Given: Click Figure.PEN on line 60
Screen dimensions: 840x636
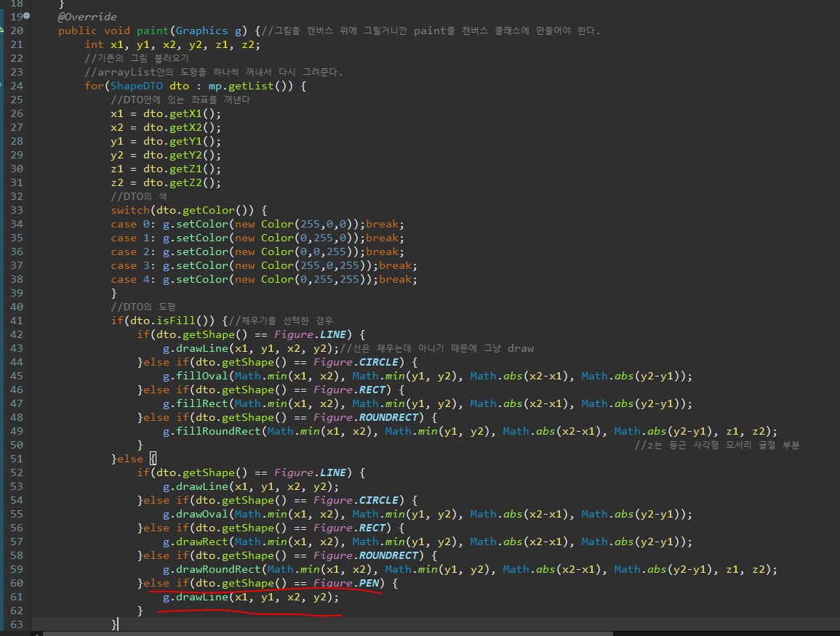Looking at the screenshot, I should pyautogui.click(x=346, y=584).
